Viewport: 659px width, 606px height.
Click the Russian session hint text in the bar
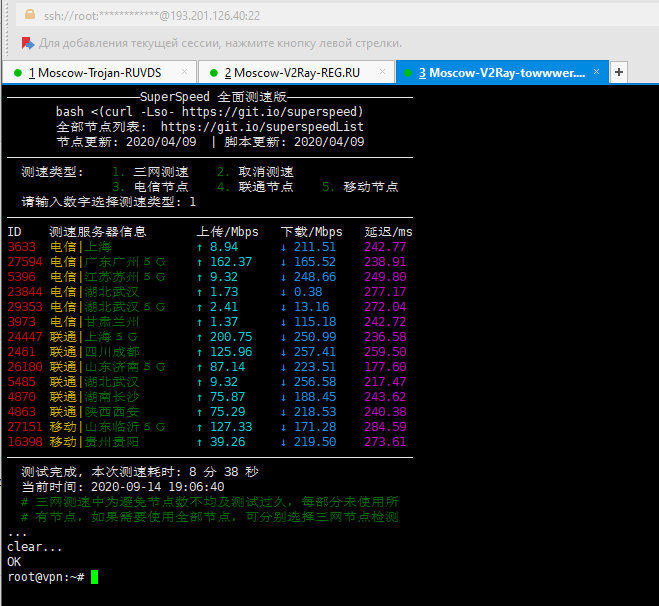220,44
